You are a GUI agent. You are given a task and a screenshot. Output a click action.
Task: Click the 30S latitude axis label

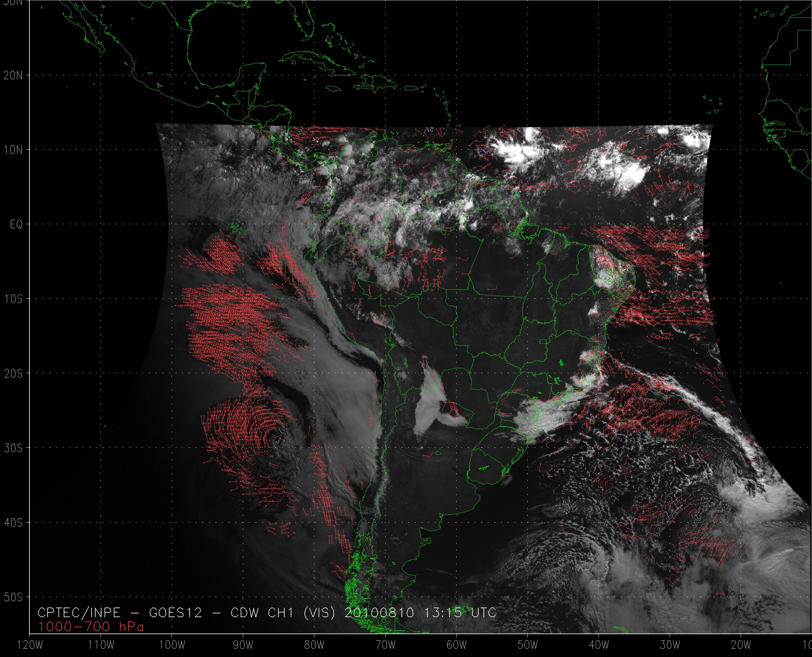tap(13, 448)
